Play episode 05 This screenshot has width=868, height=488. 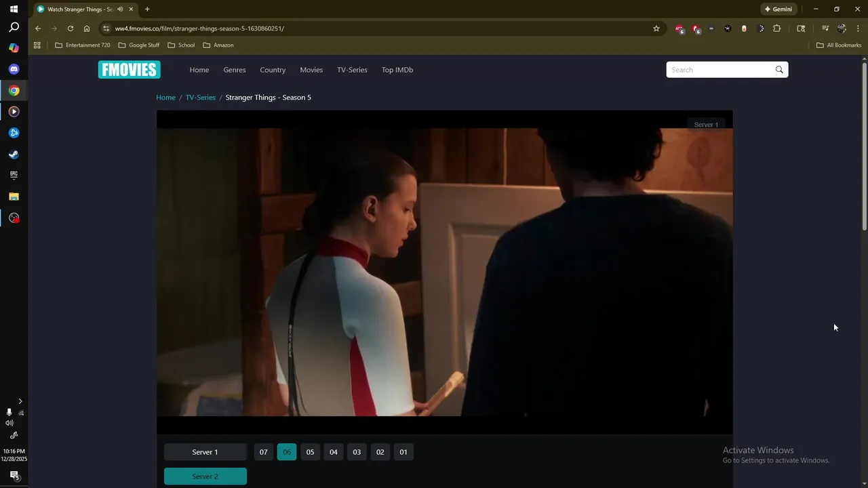[310, 452]
